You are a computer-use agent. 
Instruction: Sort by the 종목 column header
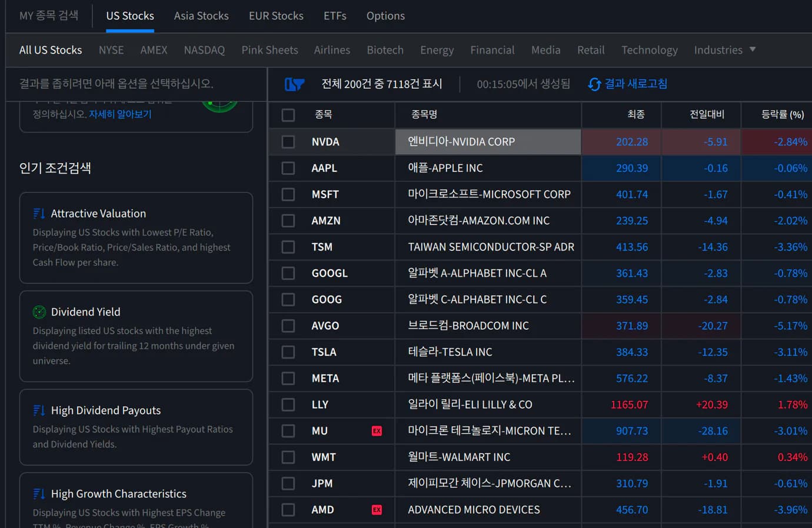coord(323,115)
